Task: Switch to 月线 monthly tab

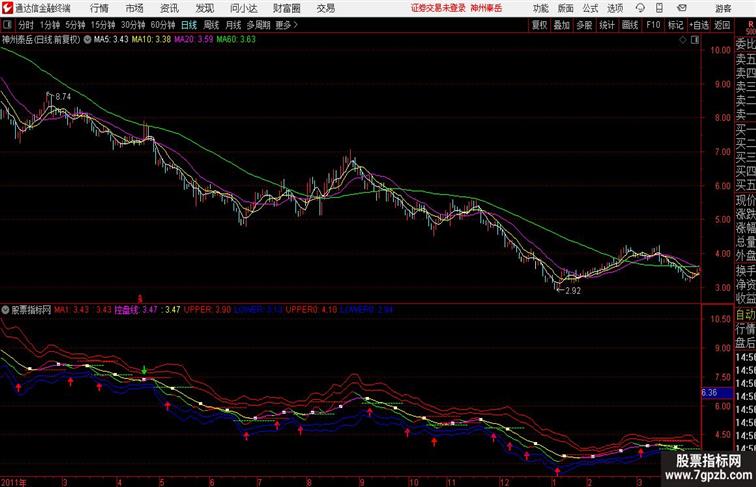Action: [x=233, y=25]
